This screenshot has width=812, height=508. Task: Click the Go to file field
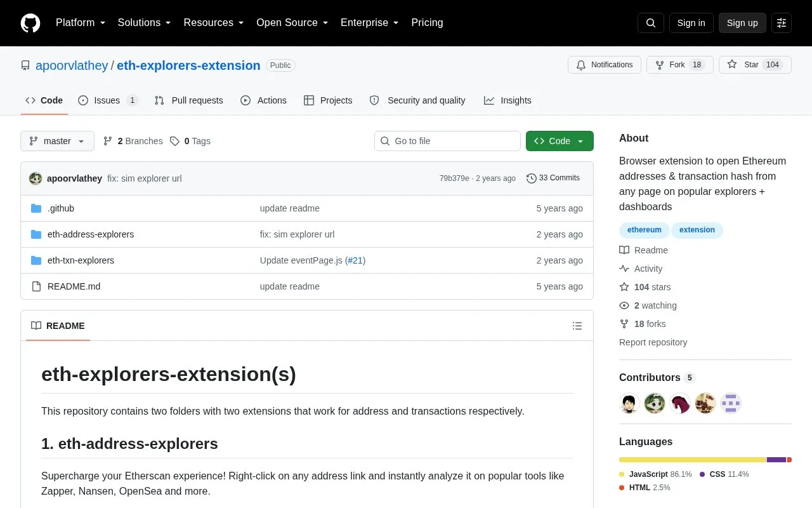[x=447, y=141]
